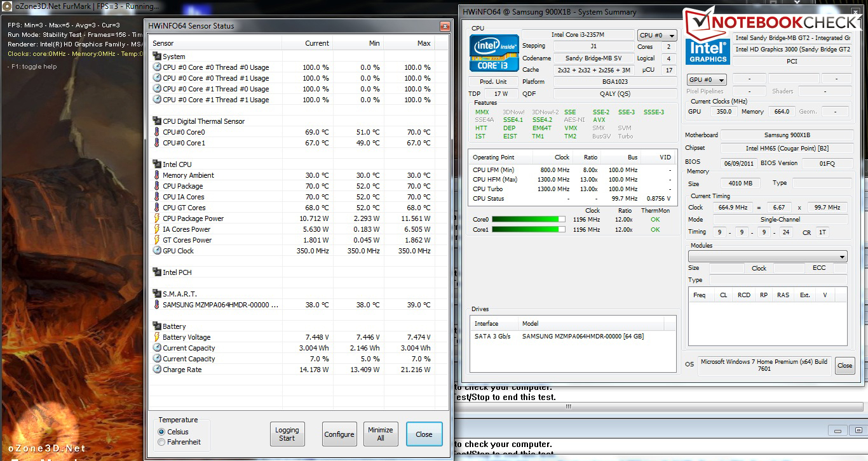Click the Intel PCH group icon
The image size is (868, 461).
(x=157, y=272)
